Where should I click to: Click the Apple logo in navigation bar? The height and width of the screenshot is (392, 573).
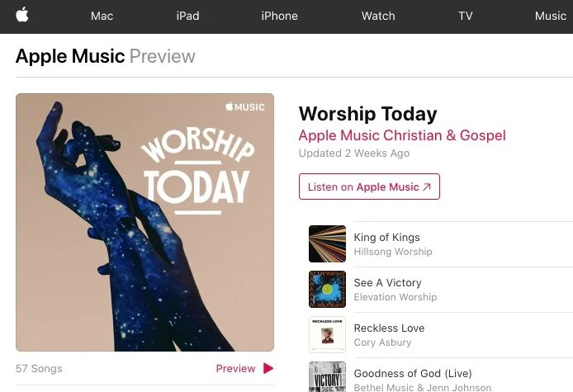[22, 15]
